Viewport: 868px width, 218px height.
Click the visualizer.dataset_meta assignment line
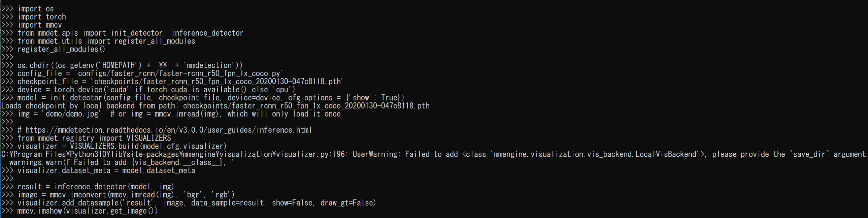click(x=106, y=171)
